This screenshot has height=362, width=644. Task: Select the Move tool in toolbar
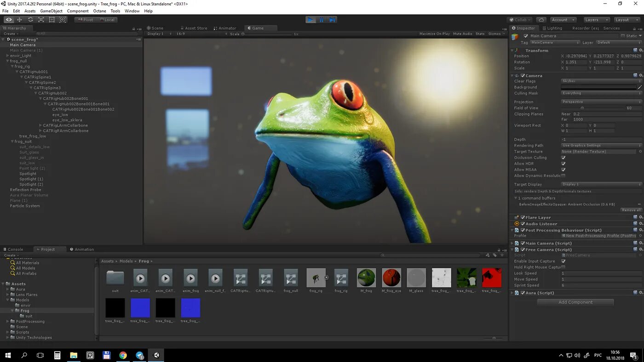click(19, 20)
